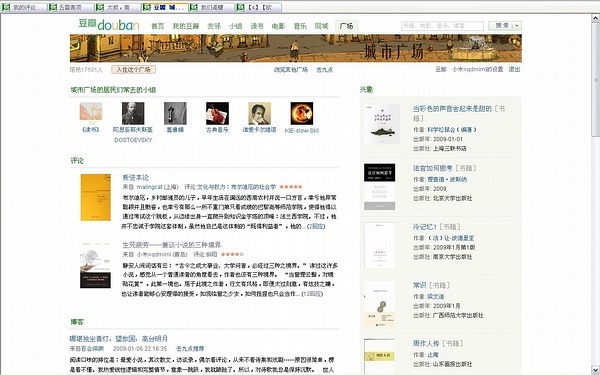Click the vertical scrollbar up arrow
The image size is (600, 375).
click(596, 18)
